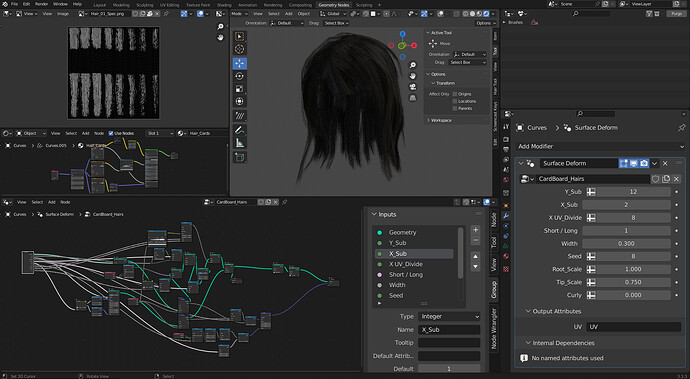Image resolution: width=690 pixels, height=379 pixels.
Task: Open the Orientation Default dropdown in Active Tool
Action: click(469, 54)
